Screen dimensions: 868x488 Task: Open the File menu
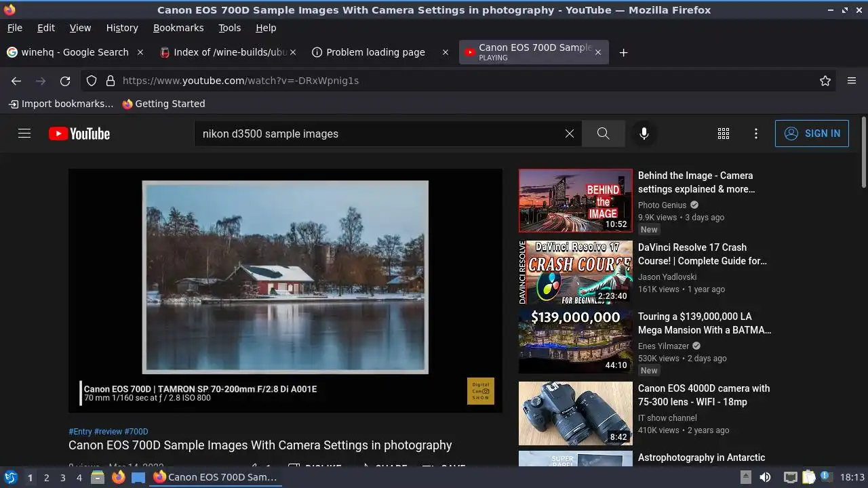point(14,28)
